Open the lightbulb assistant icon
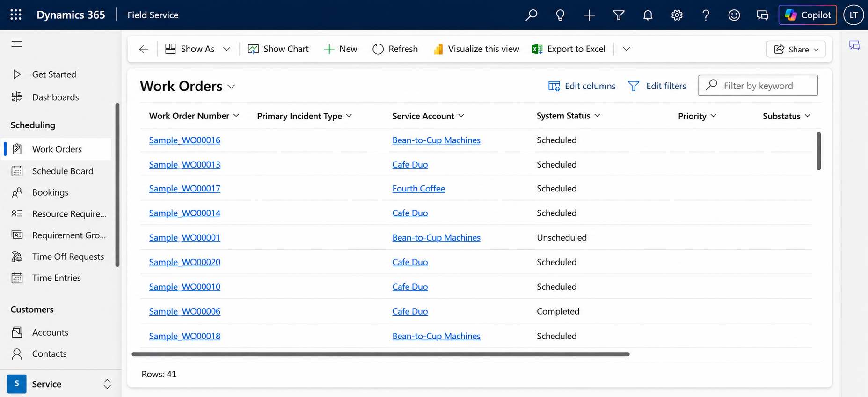 point(560,15)
